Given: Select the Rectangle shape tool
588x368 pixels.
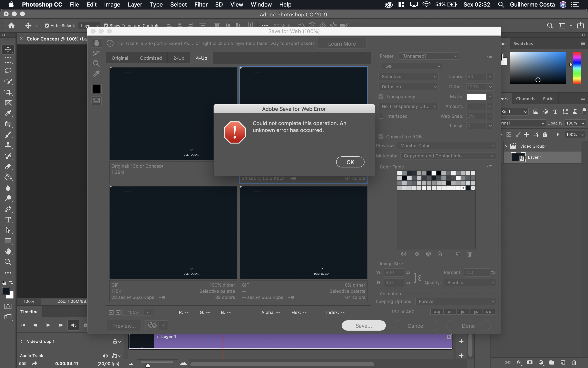Looking at the screenshot, I should point(8,241).
